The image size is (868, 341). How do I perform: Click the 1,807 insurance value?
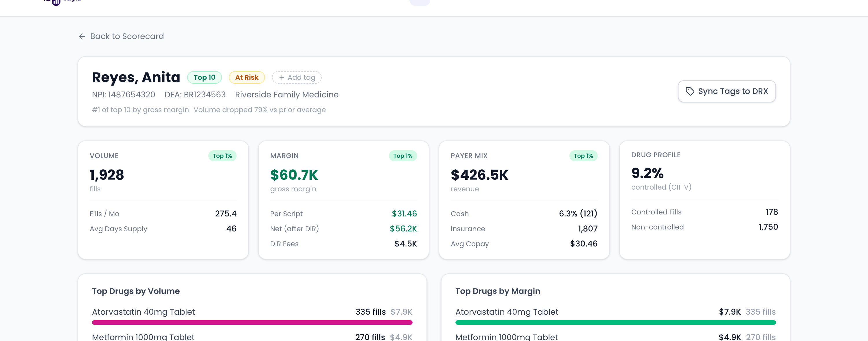click(x=588, y=229)
